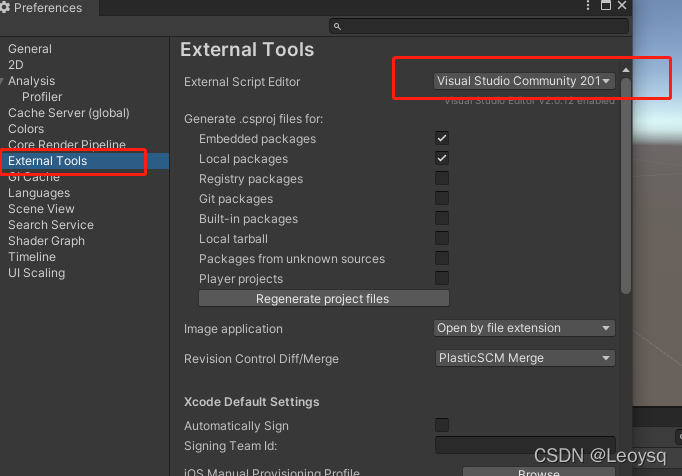Open UI Scaling preferences
Screen dimensions: 682x476
pyautogui.click(x=37, y=273)
